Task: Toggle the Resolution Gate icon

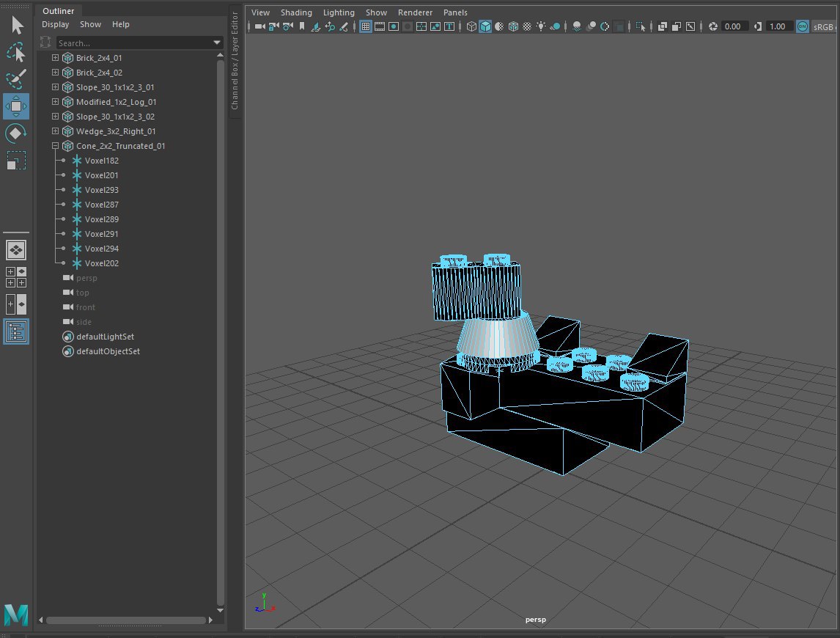Action: tap(393, 26)
